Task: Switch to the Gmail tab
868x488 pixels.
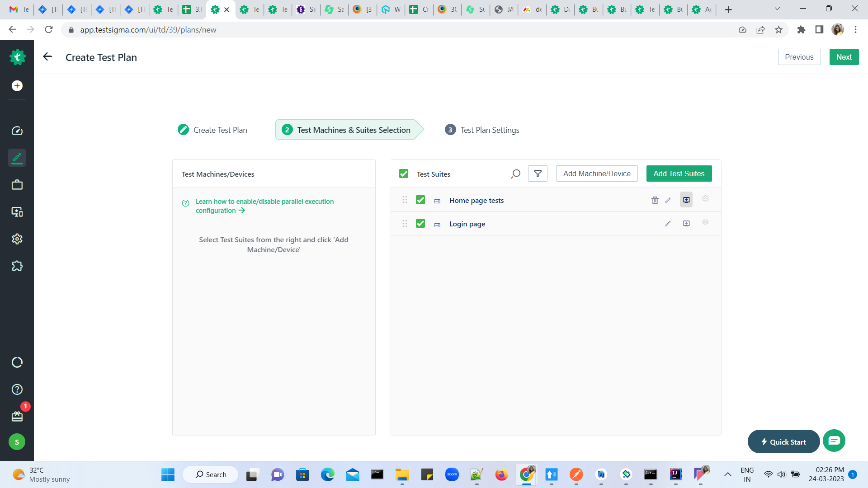Action: tap(19, 9)
